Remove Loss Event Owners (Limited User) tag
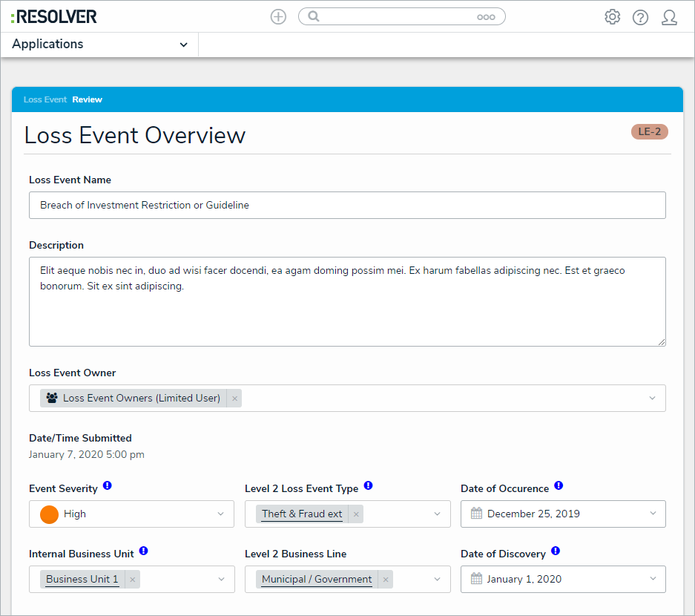Viewport: 695px width, 616px height. click(234, 399)
